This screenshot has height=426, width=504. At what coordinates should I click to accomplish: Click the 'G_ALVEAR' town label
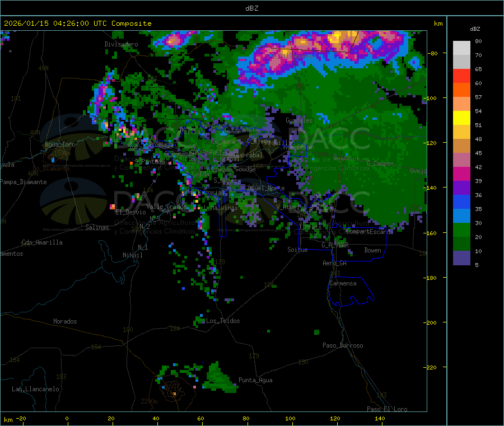tap(335, 245)
